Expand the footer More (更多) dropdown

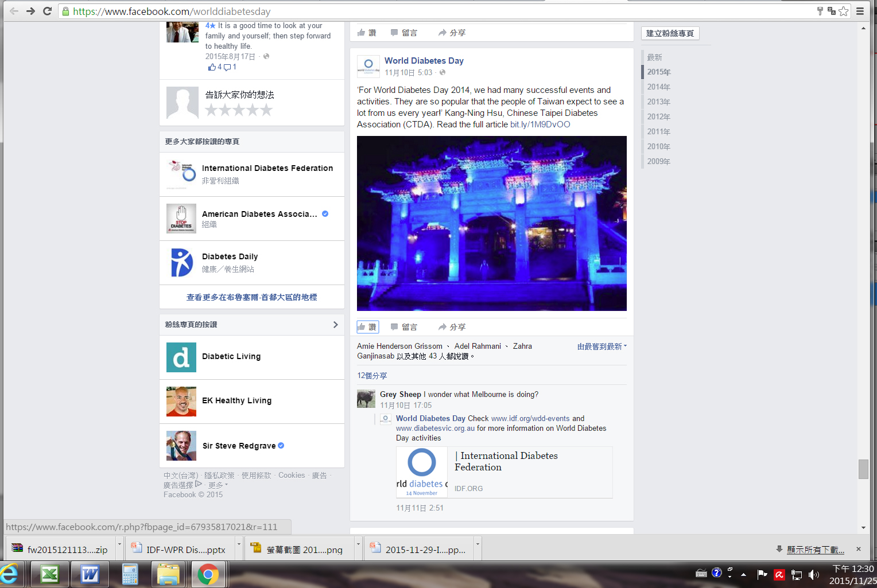click(x=218, y=485)
